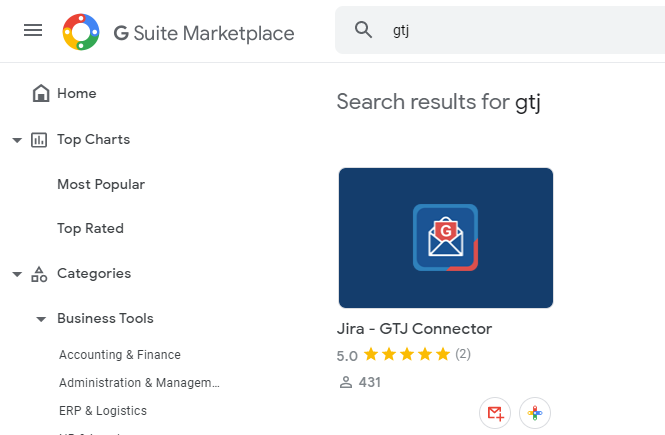Click the Google Workspace add-on badge icon

click(535, 413)
